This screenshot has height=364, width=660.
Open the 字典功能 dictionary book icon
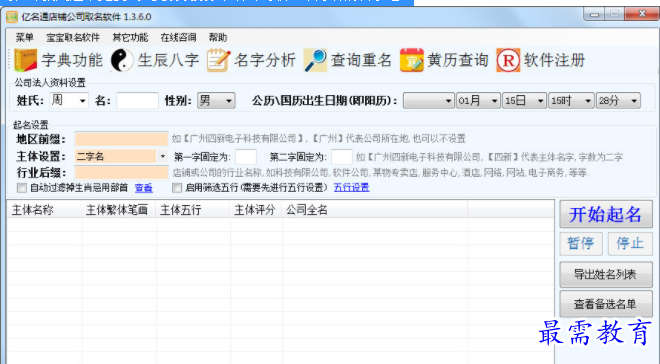25,60
